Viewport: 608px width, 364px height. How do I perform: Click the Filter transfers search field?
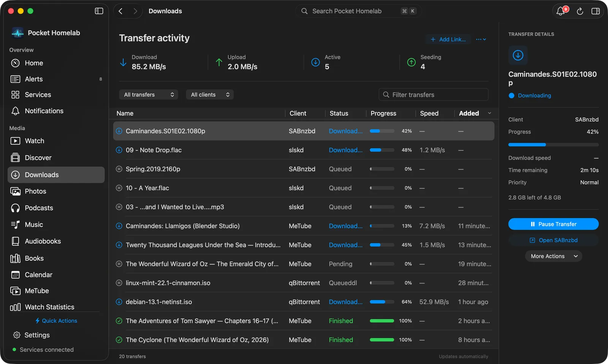coord(434,95)
